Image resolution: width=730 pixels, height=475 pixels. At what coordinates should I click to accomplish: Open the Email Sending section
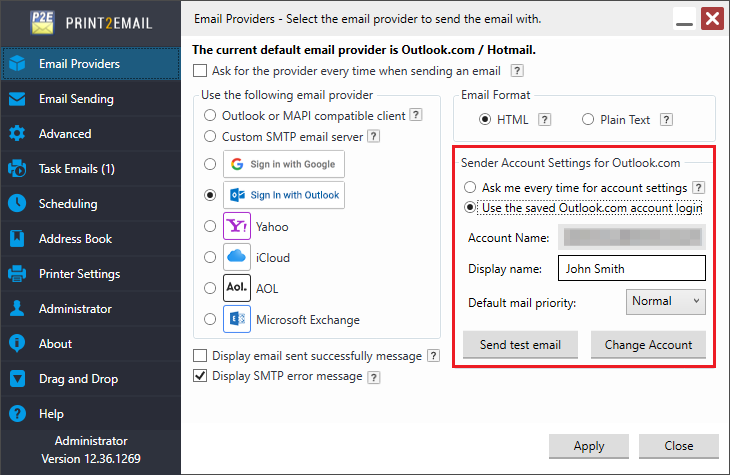(x=76, y=99)
